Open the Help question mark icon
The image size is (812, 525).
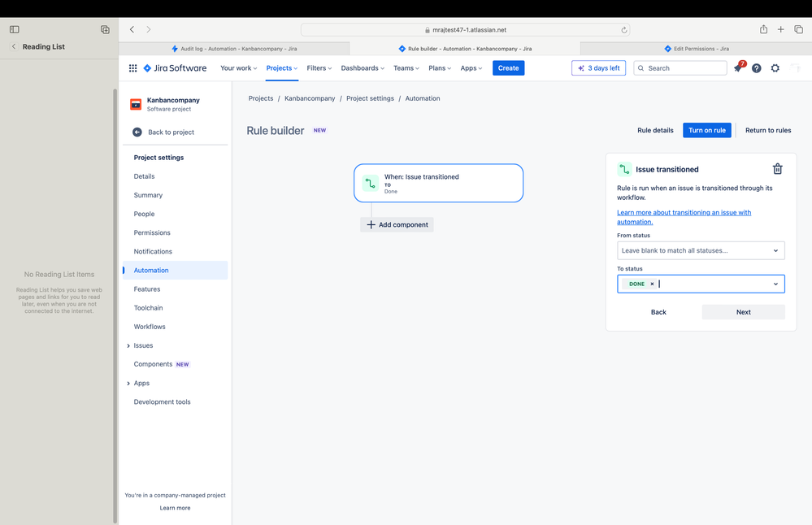point(757,67)
